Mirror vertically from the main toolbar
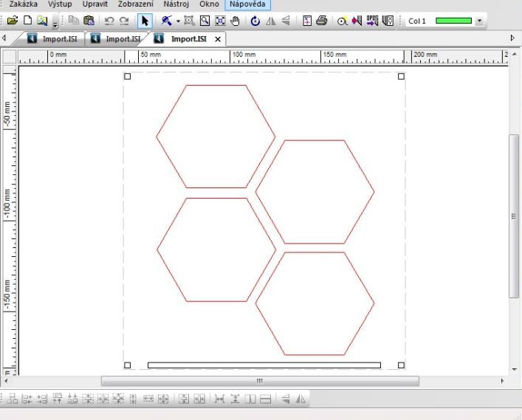This screenshot has width=522, height=420. [286, 21]
